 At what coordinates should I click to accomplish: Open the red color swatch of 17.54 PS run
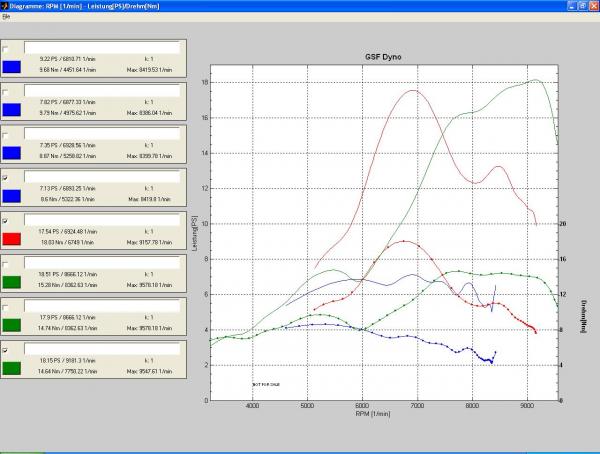(x=12, y=239)
